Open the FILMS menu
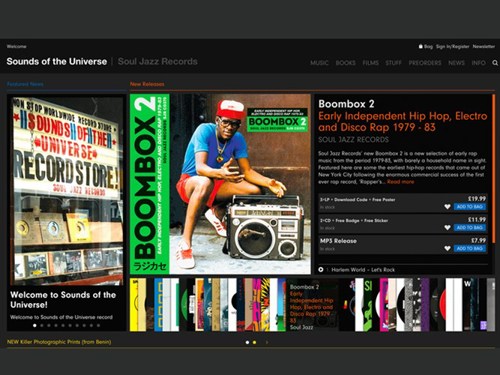The width and height of the screenshot is (500, 375). 370,63
